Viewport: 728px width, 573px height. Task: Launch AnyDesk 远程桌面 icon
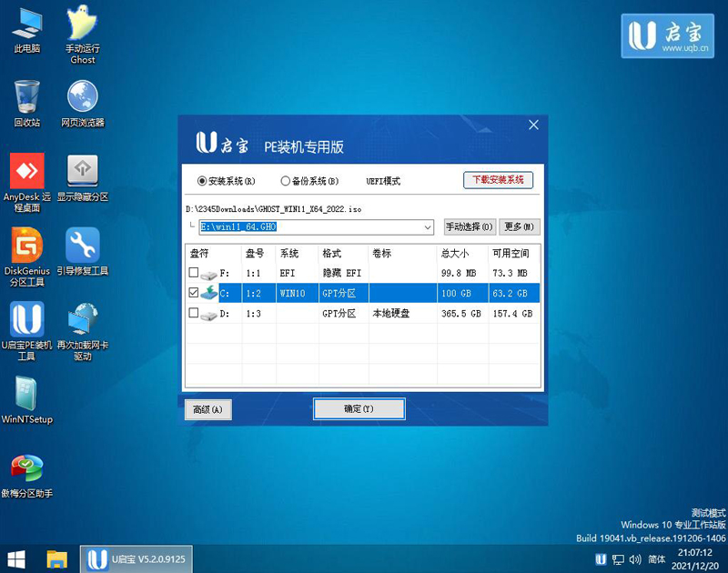pyautogui.click(x=27, y=183)
